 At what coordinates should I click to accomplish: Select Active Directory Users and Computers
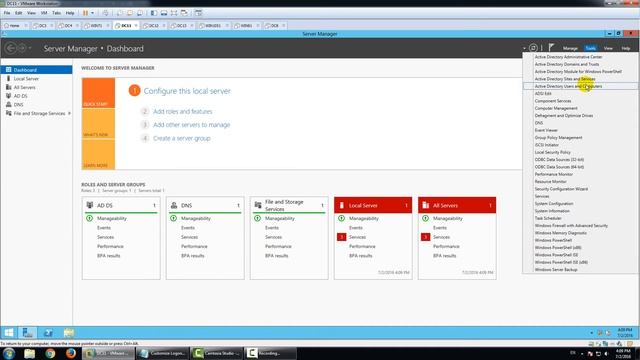tap(580, 86)
